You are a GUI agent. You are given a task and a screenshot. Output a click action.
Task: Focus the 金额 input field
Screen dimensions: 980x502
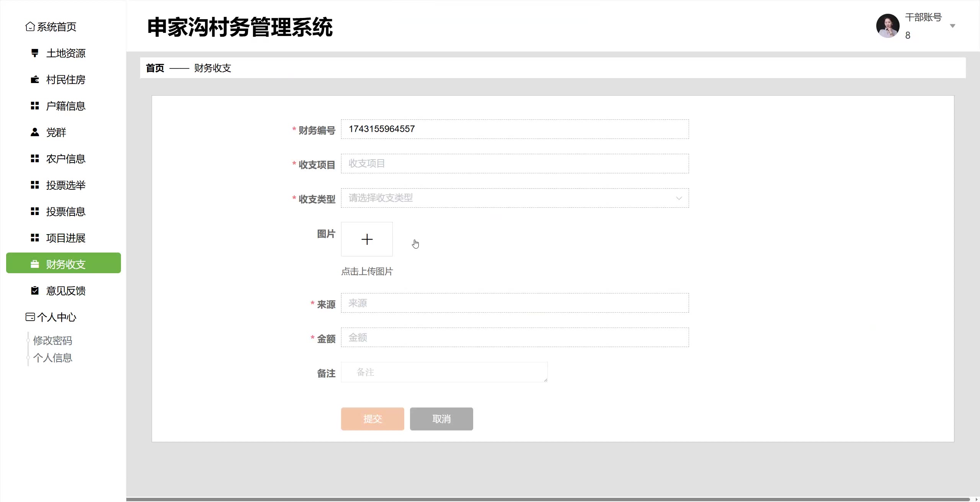coord(514,337)
